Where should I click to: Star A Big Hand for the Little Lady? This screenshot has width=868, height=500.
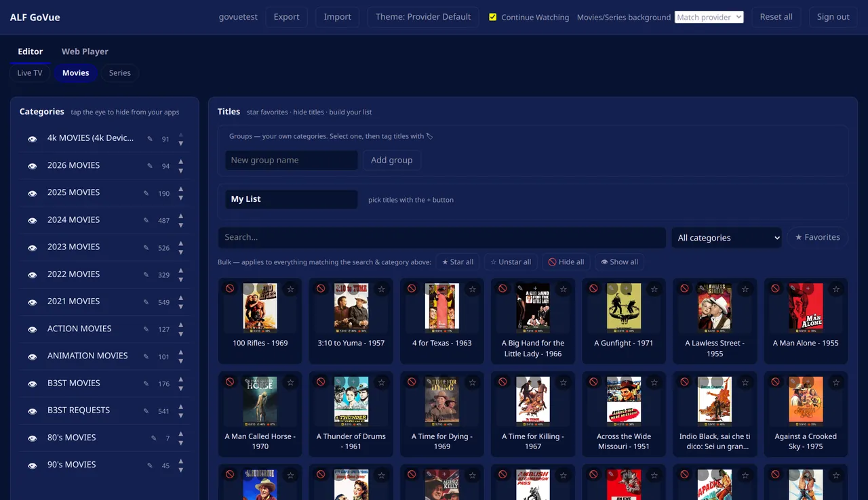[564, 289]
